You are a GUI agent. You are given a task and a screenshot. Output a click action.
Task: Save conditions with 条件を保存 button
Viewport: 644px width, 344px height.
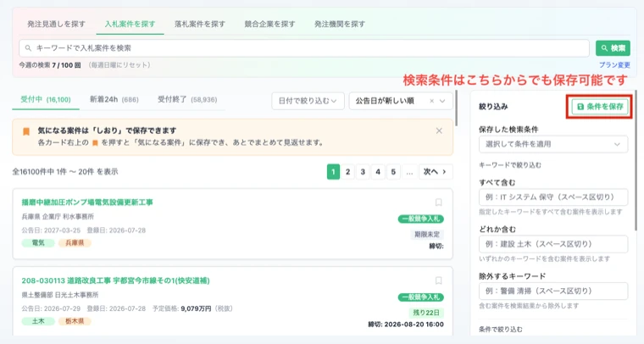pos(600,107)
